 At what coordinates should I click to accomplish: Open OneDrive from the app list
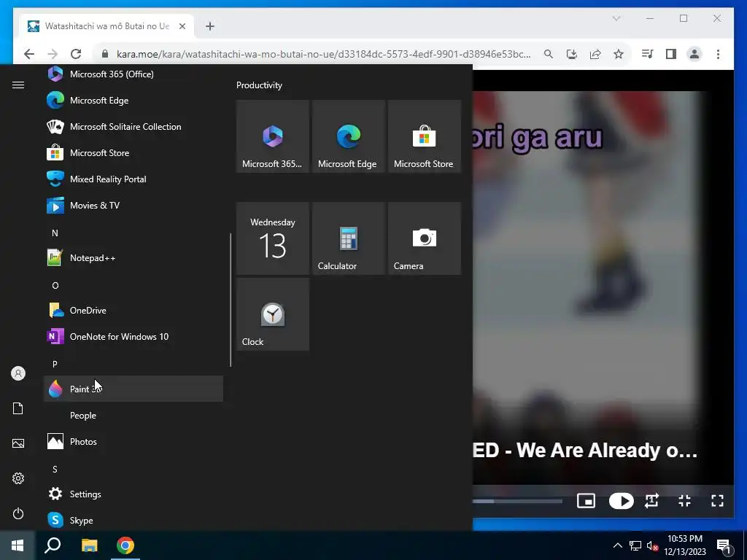tap(133, 311)
